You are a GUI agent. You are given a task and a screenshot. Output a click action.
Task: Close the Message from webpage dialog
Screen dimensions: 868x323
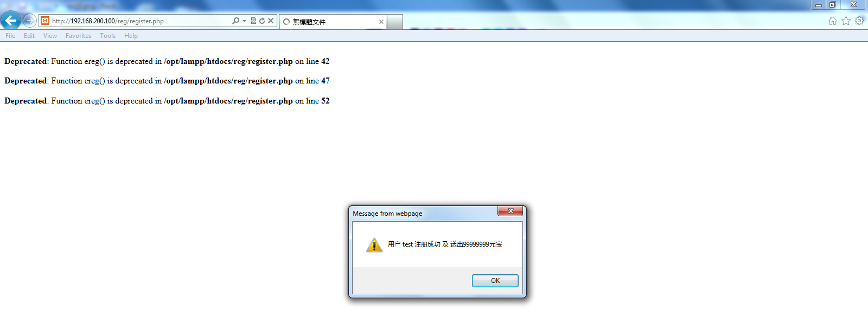point(510,211)
